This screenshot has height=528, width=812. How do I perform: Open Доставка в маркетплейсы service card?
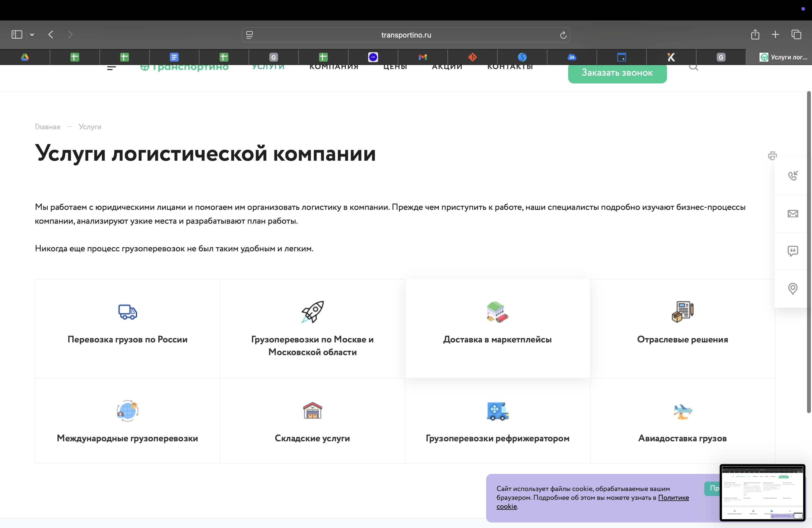tap(497, 328)
